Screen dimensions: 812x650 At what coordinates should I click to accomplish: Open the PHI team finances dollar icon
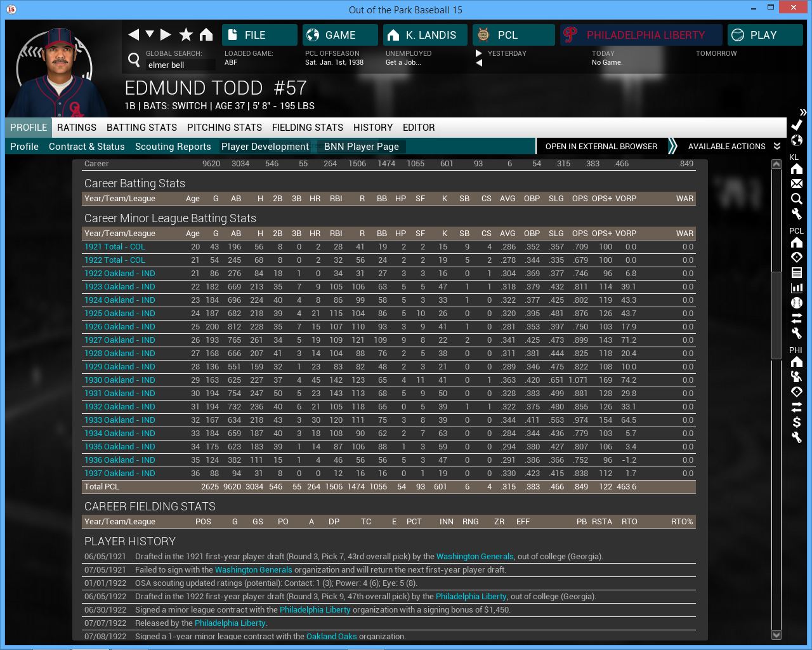(797, 422)
